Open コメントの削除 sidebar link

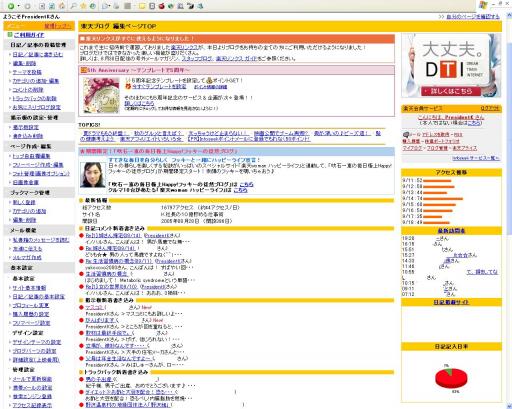click(x=28, y=90)
